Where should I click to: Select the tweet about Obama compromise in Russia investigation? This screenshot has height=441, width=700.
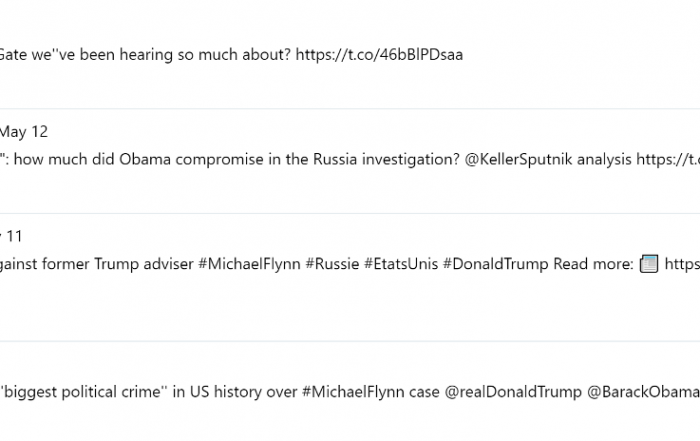(350, 161)
